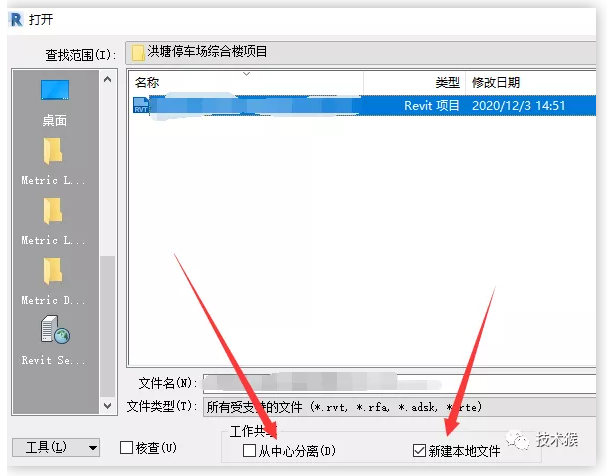
Task: Open the 文件类型(T) file type dropdown
Action: [400, 407]
